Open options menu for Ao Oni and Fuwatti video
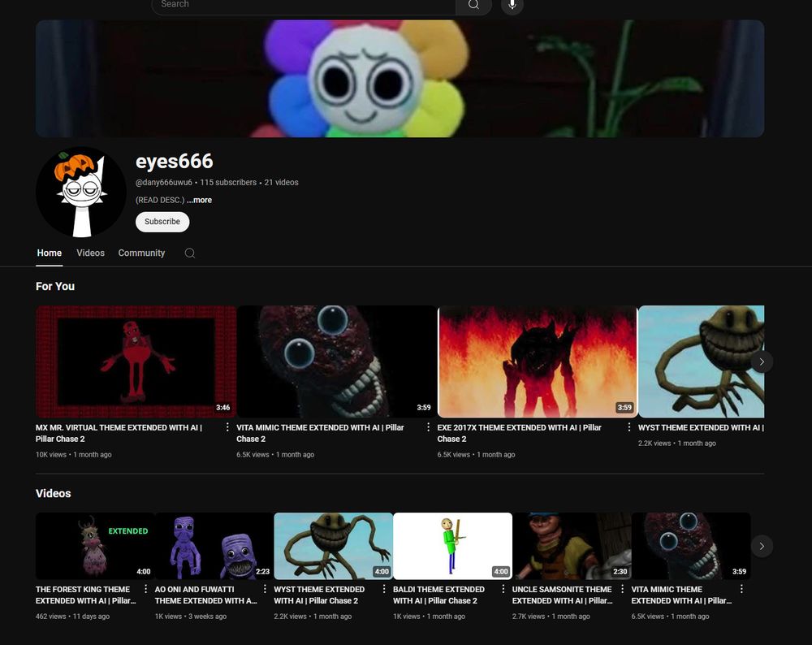The height and width of the screenshot is (645, 812). click(265, 589)
